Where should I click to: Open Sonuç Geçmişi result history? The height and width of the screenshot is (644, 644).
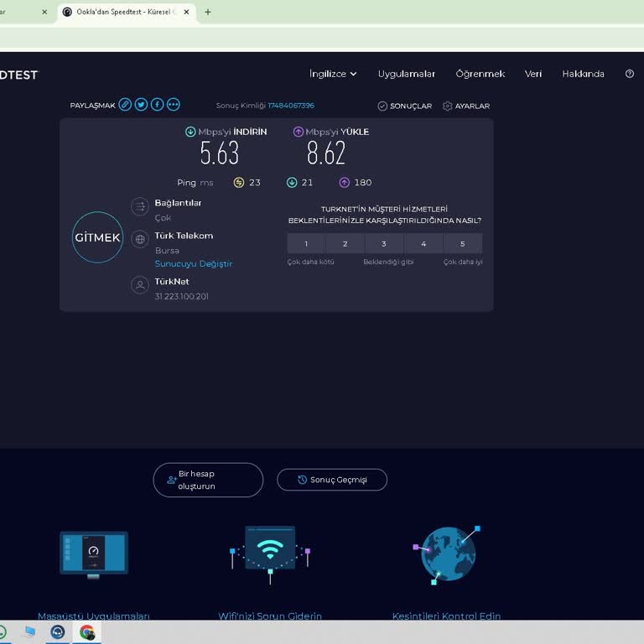click(332, 480)
